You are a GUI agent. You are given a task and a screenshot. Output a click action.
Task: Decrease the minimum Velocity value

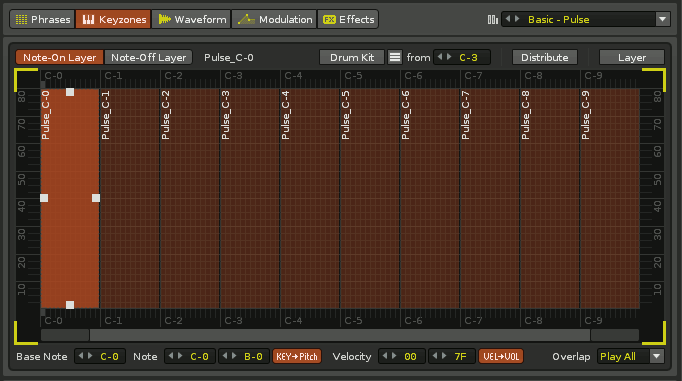(x=384, y=356)
